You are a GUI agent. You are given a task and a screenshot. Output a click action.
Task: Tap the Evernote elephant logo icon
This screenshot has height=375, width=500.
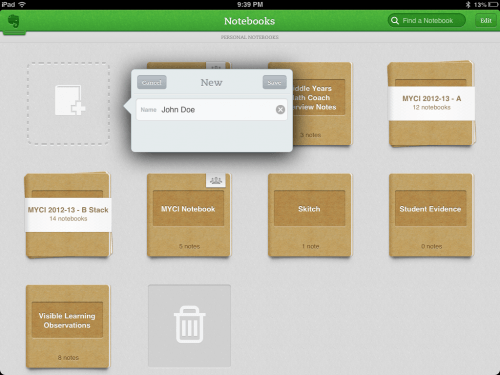pyautogui.click(x=14, y=21)
